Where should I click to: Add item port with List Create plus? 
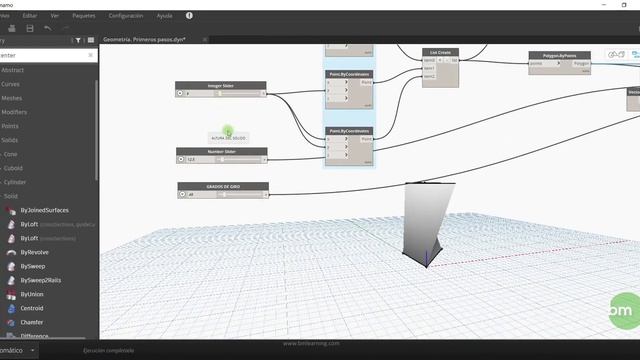(440, 60)
